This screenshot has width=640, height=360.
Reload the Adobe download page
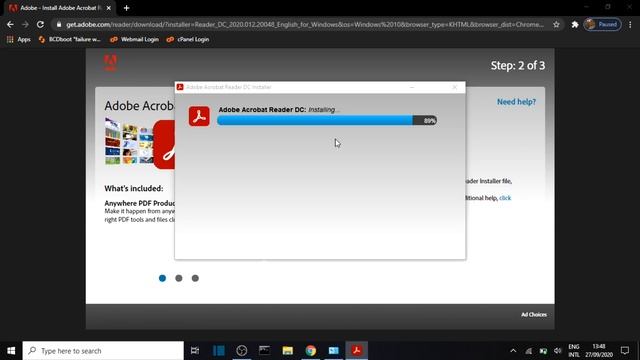(40, 24)
